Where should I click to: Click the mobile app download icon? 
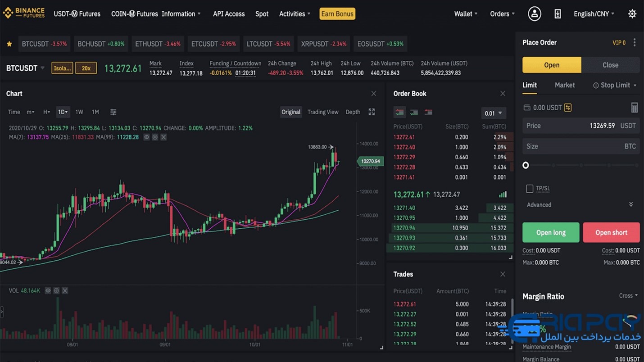tap(558, 14)
